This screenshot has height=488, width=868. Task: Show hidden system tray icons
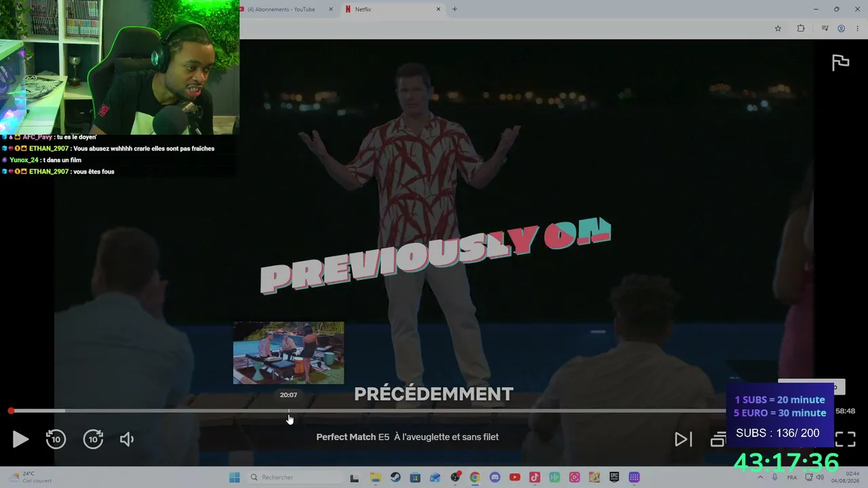pyautogui.click(x=759, y=477)
